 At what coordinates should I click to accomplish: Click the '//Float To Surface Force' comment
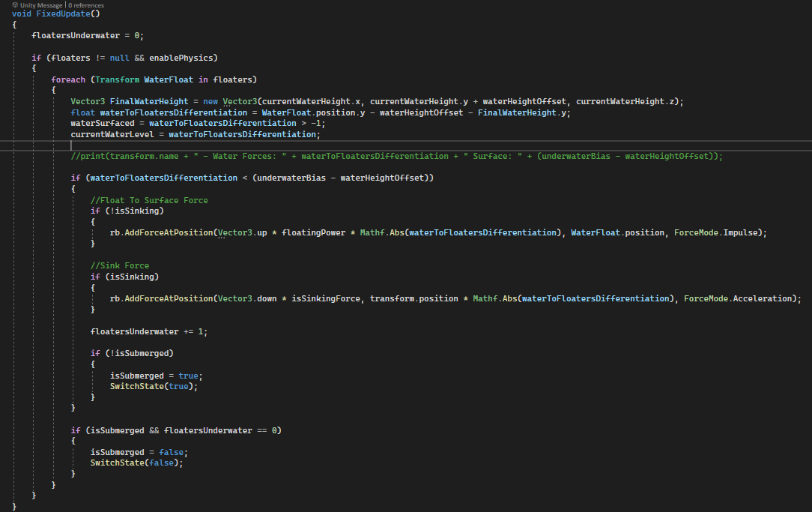149,201
